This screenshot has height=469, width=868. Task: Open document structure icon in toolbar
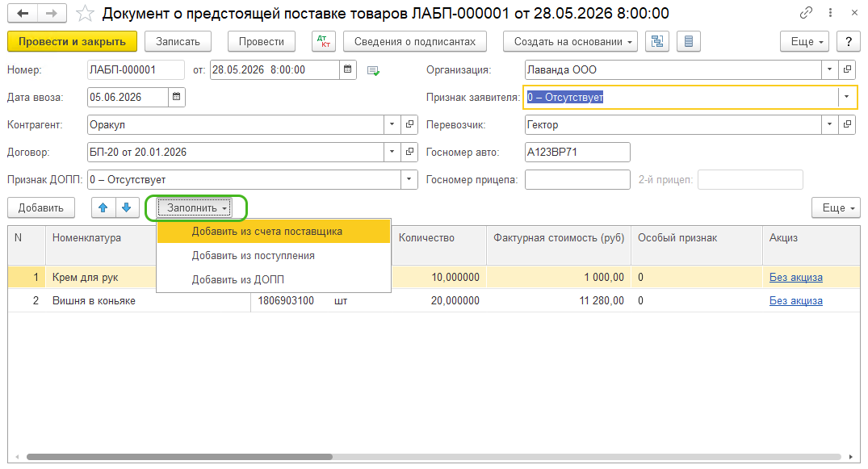[x=657, y=41]
